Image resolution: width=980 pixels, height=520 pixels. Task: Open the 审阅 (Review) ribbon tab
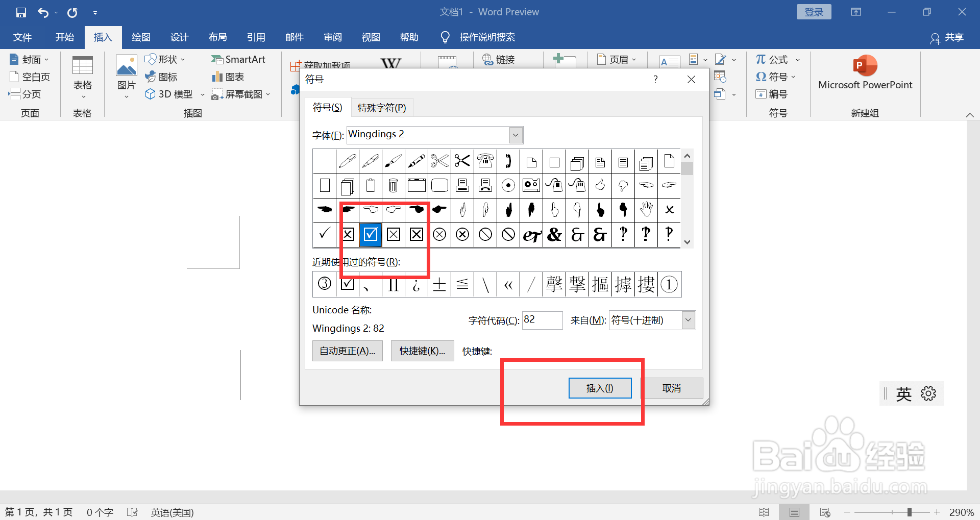[332, 37]
